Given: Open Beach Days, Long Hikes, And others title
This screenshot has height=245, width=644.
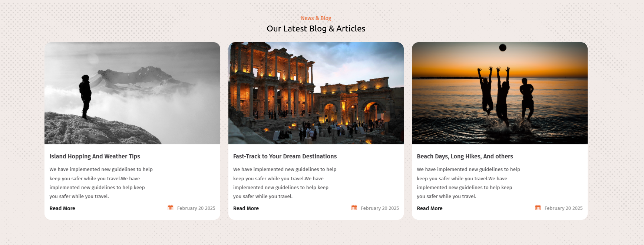Looking at the screenshot, I should pos(465,157).
